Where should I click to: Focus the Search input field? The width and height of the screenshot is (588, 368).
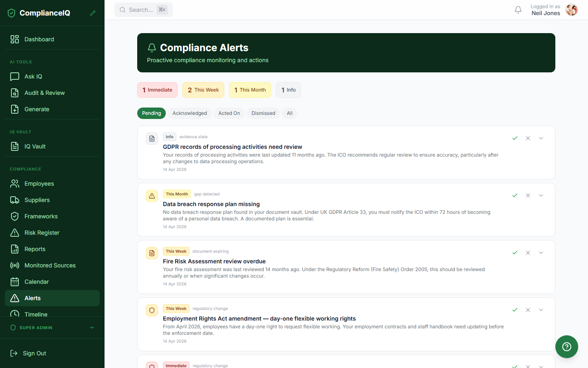tap(143, 10)
